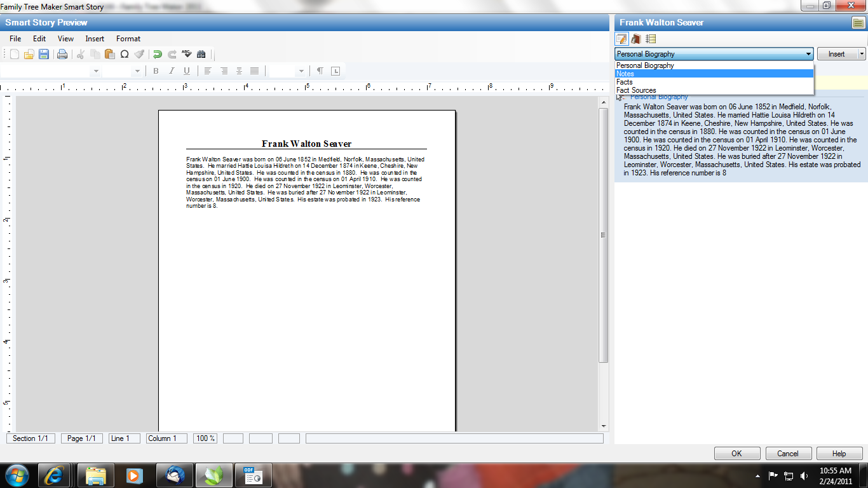Click the Frank Walton Seaver title in the document
The width and height of the screenshot is (868, 488).
click(x=306, y=144)
